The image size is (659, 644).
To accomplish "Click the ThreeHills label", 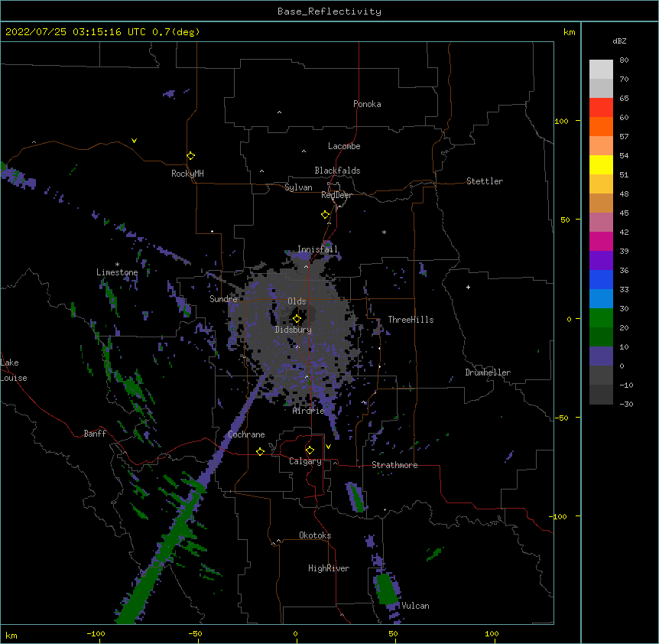I will (411, 320).
